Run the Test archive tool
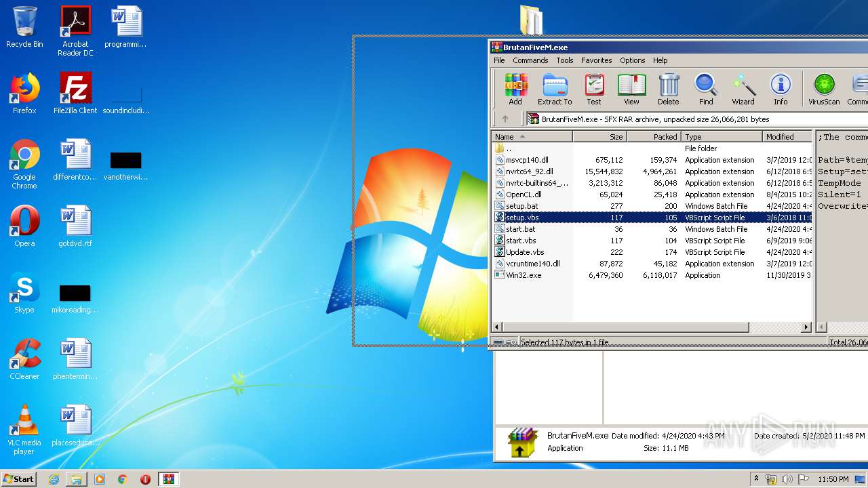The width and height of the screenshot is (868, 488). point(594,89)
